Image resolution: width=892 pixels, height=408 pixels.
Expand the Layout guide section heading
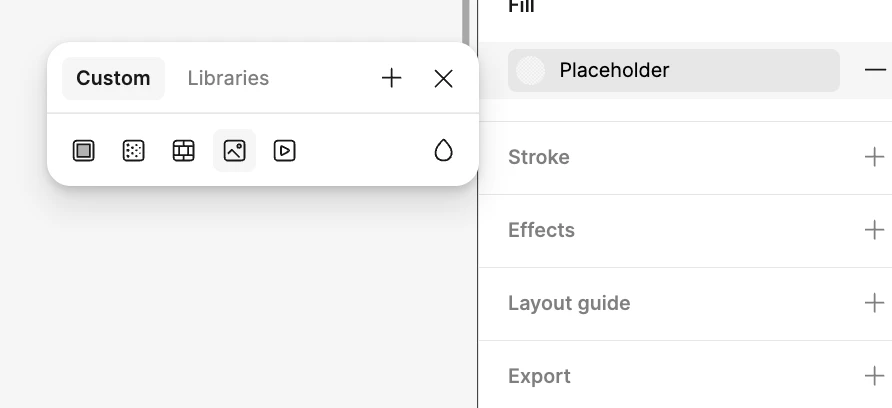point(569,303)
